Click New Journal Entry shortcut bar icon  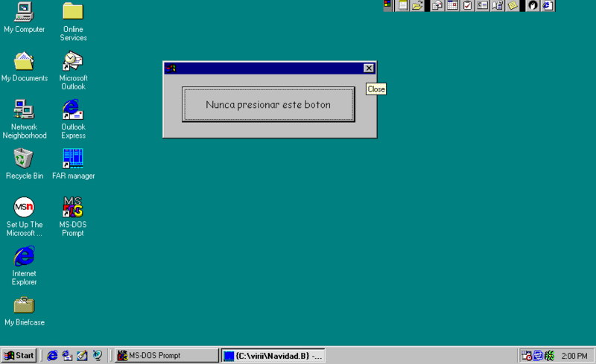(x=498, y=5)
